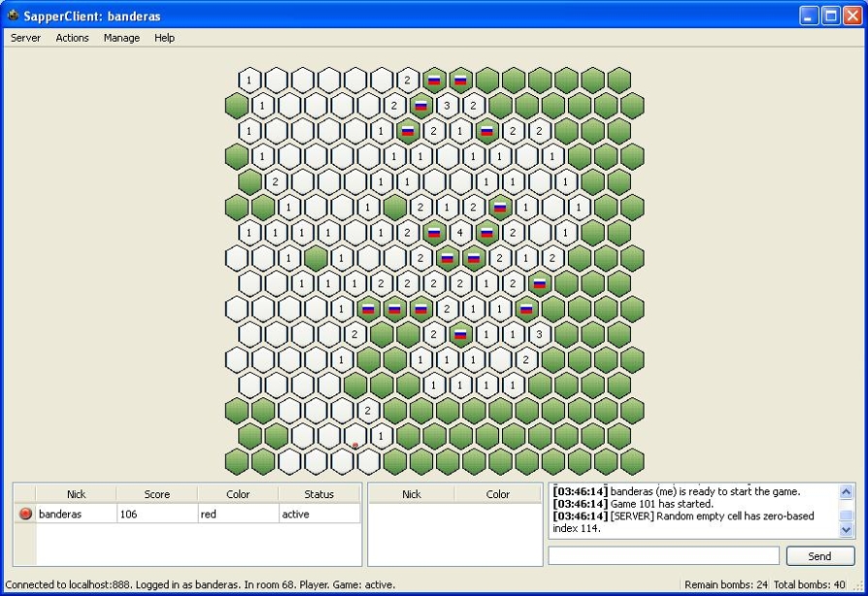Click the 3 cell in the second board row

pyautogui.click(x=447, y=105)
